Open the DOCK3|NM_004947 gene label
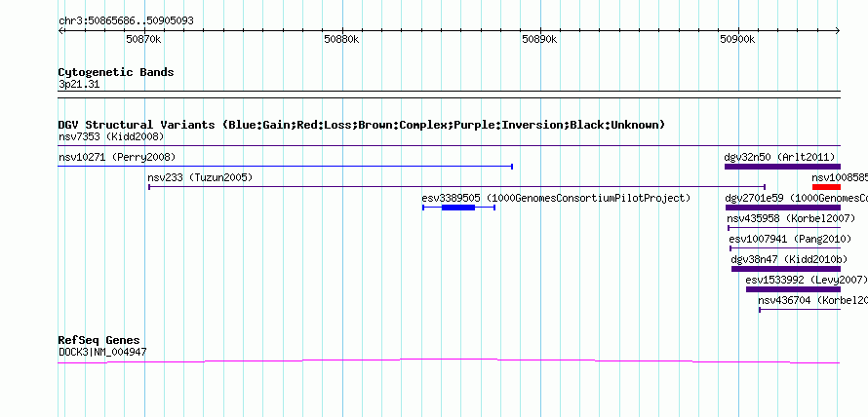This screenshot has width=868, height=417. coord(102,352)
